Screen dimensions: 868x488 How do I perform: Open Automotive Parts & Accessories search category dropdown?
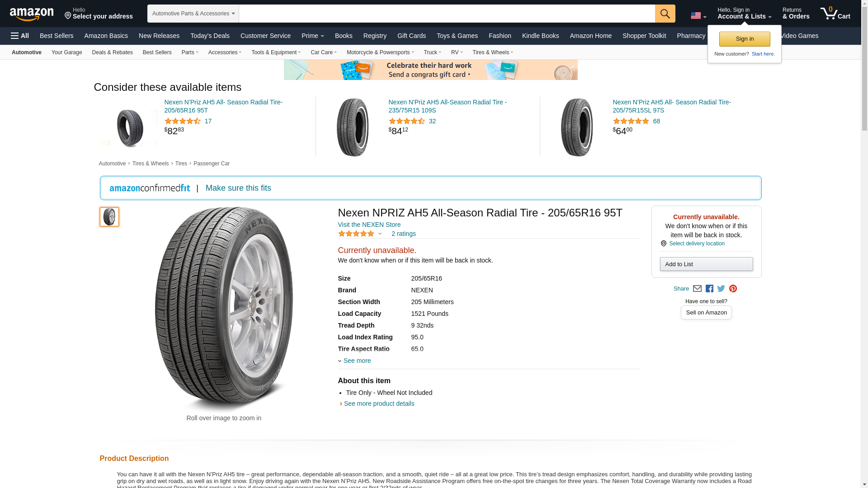[193, 14]
